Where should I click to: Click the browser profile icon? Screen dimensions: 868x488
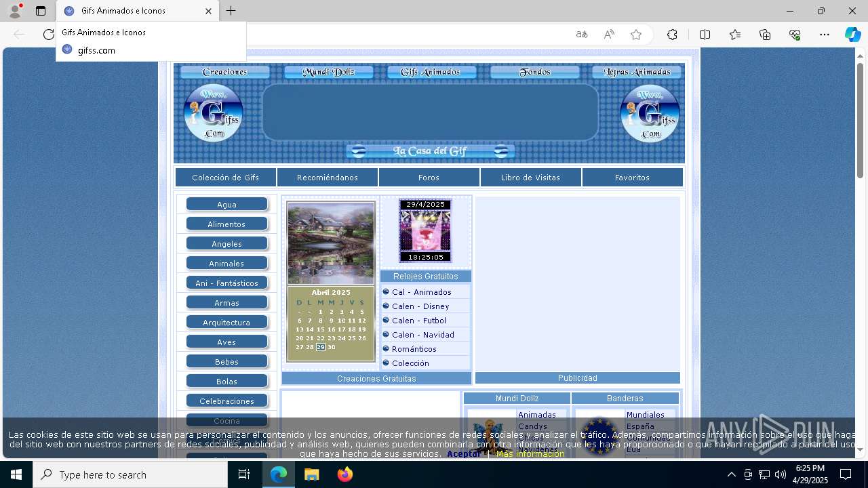(15, 11)
